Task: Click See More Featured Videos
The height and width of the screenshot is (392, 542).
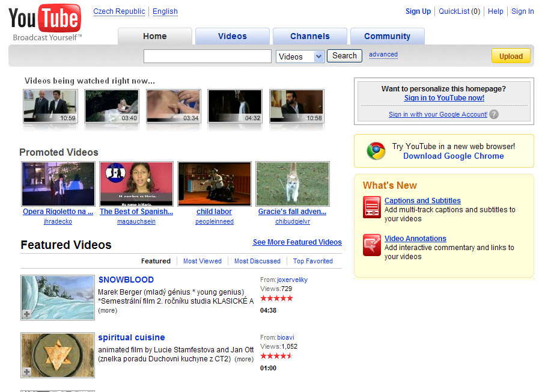Action: [297, 242]
